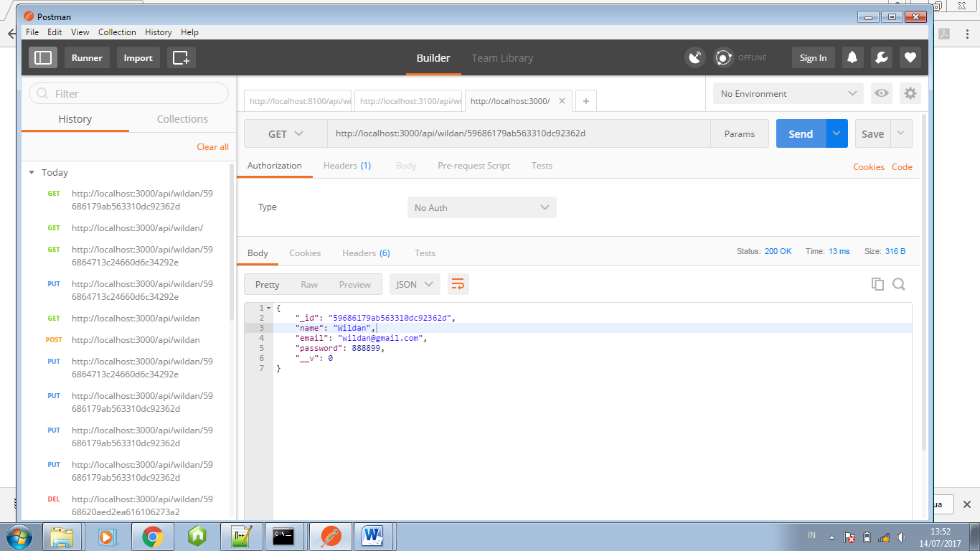980x551 pixels.
Task: Open Windows Media Player from the taskbar
Action: [x=107, y=536]
